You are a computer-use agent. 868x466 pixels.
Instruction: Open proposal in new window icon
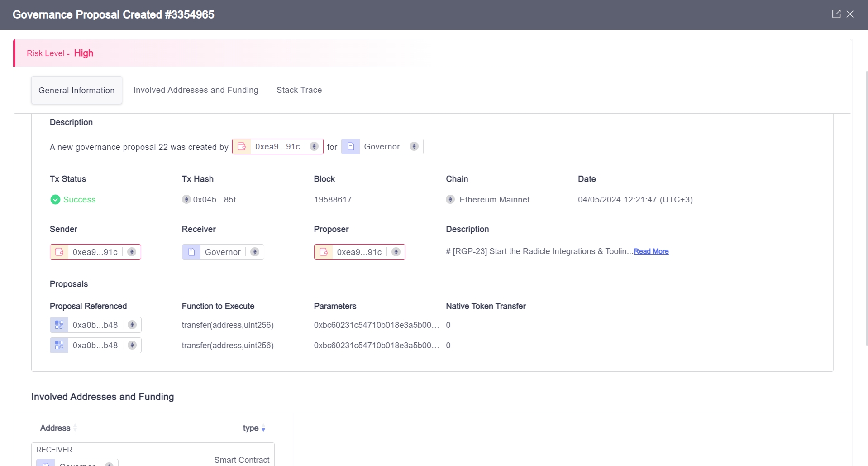pos(836,14)
